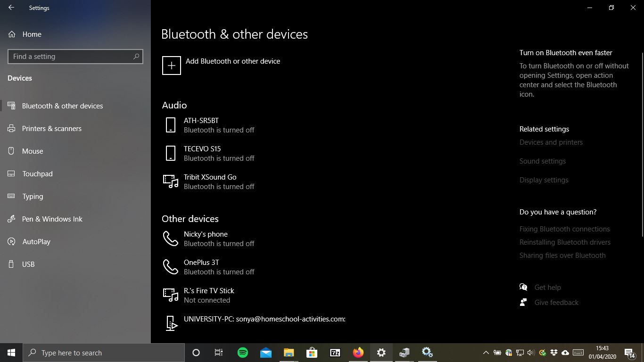The width and height of the screenshot is (644, 362).
Task: Open the Windows Start menu
Action: (11, 353)
